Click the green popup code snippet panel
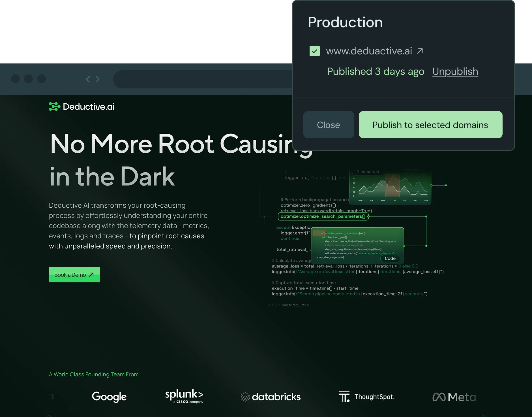Image resolution: width=532 pixels, height=417 pixels. tap(357, 246)
